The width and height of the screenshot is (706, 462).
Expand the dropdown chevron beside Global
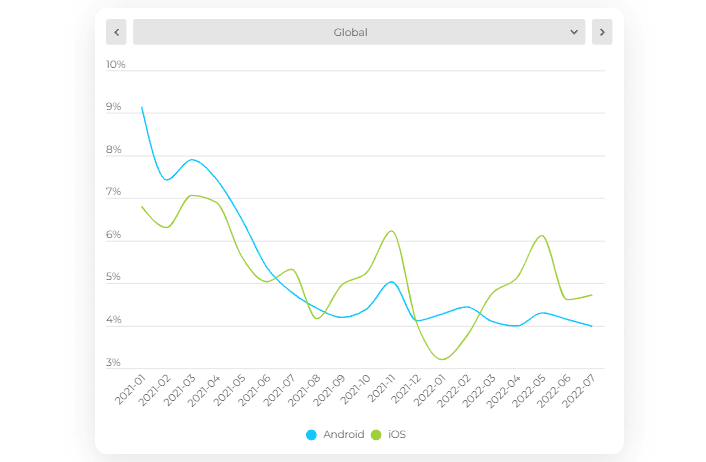point(574,32)
